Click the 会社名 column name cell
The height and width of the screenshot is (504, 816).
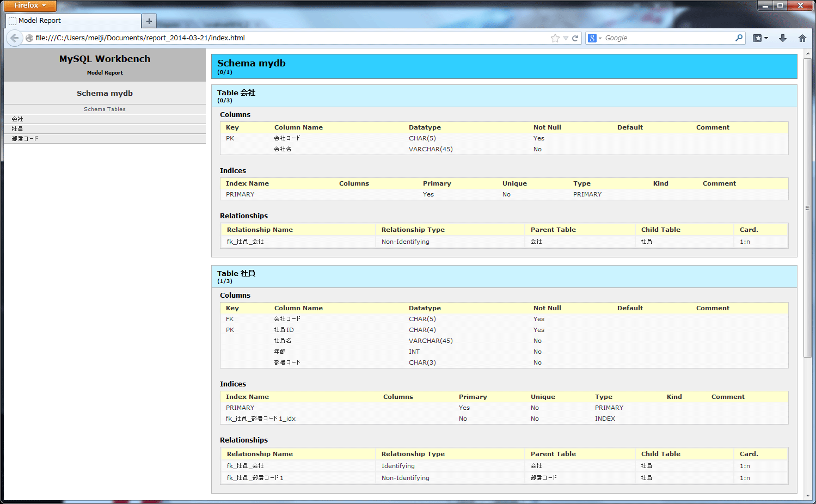(283, 149)
